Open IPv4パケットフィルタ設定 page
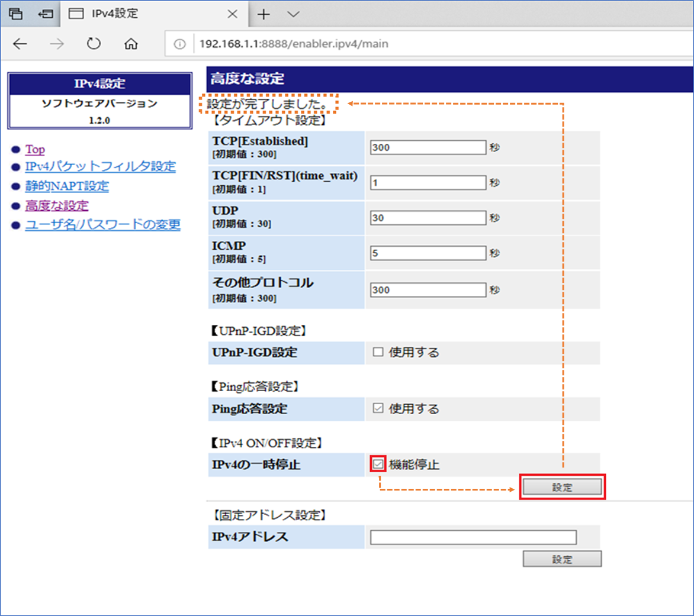 [100, 166]
